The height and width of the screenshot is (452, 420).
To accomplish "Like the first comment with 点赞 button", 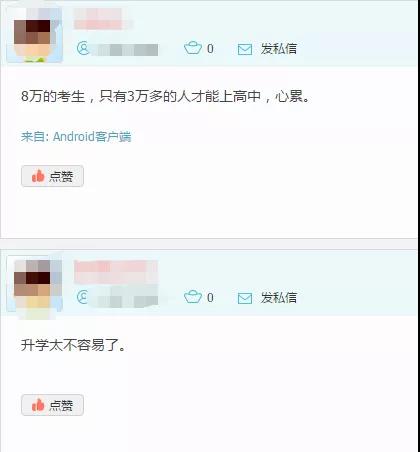I will pyautogui.click(x=52, y=176).
